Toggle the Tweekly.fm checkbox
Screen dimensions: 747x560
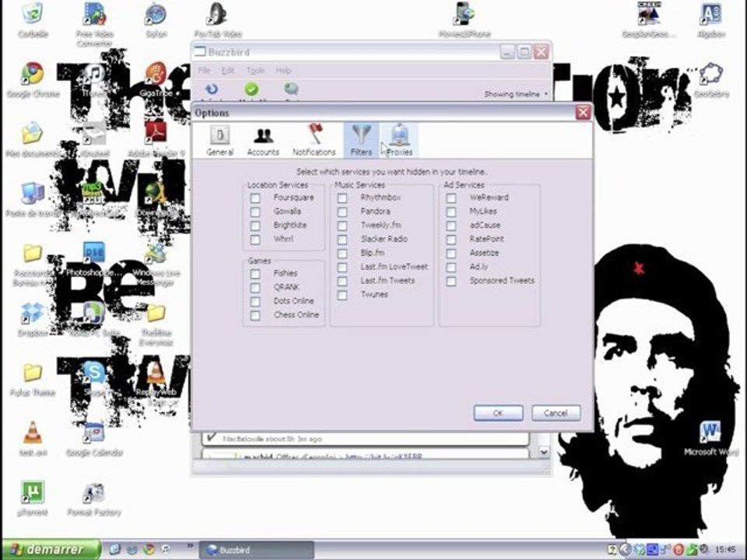tap(342, 226)
